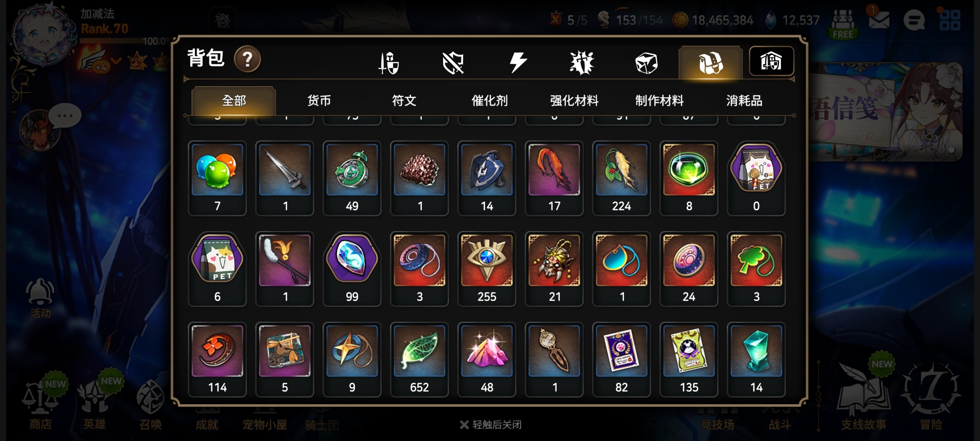Click the green potion orb item with 8
The image size is (980, 441).
689,178
